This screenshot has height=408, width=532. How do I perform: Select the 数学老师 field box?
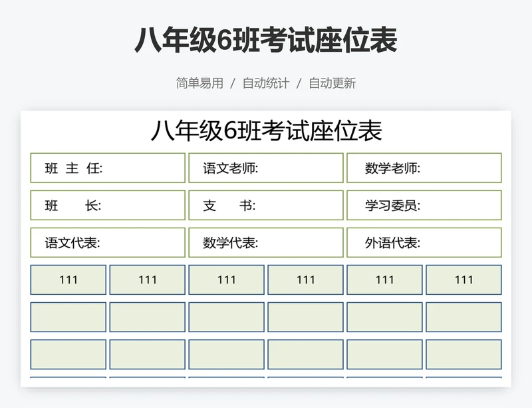tap(424, 168)
